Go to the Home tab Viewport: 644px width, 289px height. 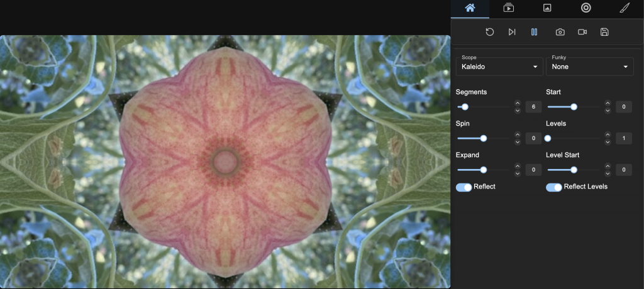click(470, 8)
